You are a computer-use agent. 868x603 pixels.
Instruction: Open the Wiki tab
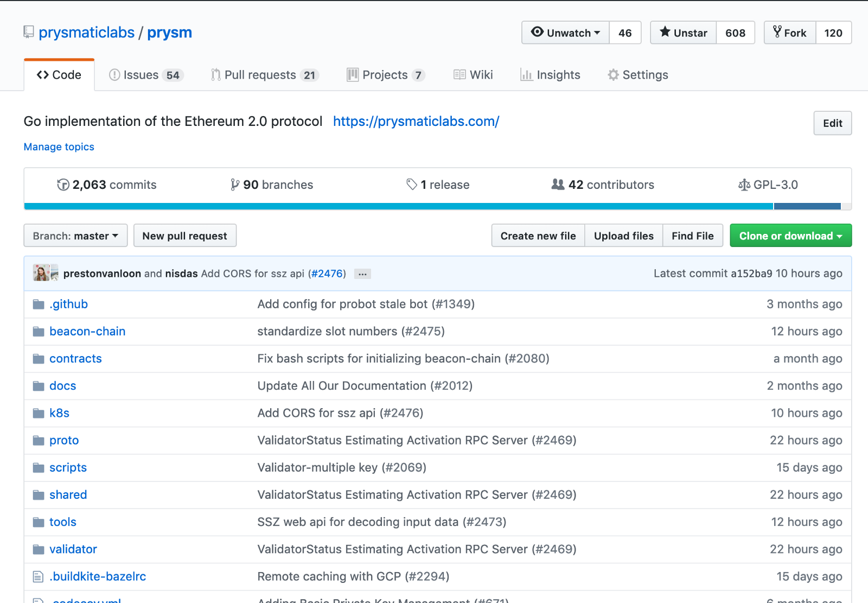tap(473, 75)
